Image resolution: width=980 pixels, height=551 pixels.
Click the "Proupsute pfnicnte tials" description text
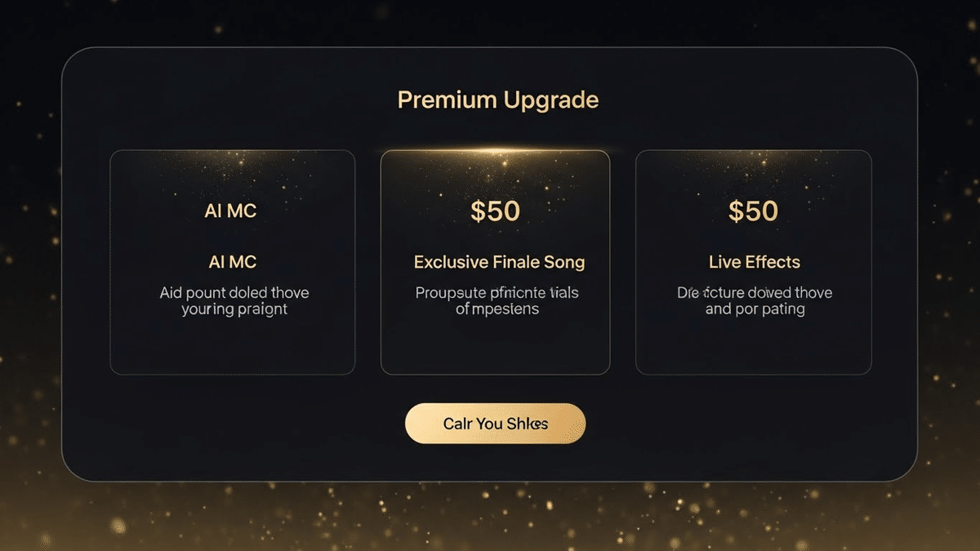[x=497, y=292]
